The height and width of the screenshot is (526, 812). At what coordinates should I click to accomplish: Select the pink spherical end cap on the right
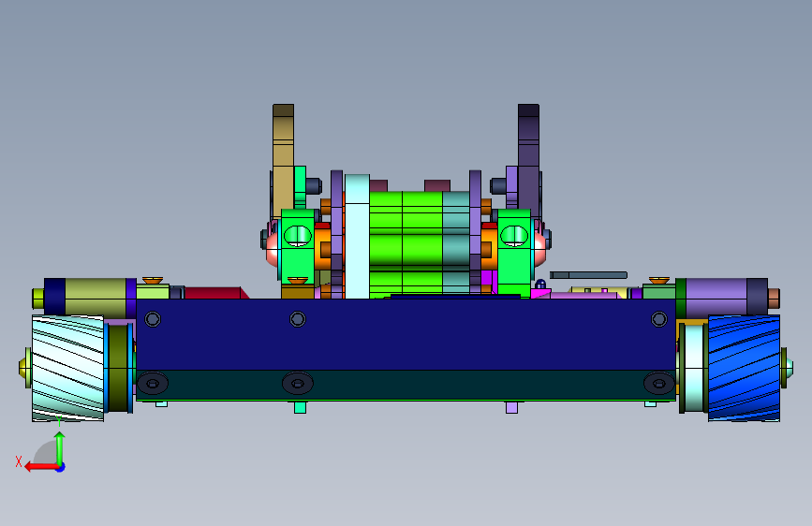click(539, 250)
